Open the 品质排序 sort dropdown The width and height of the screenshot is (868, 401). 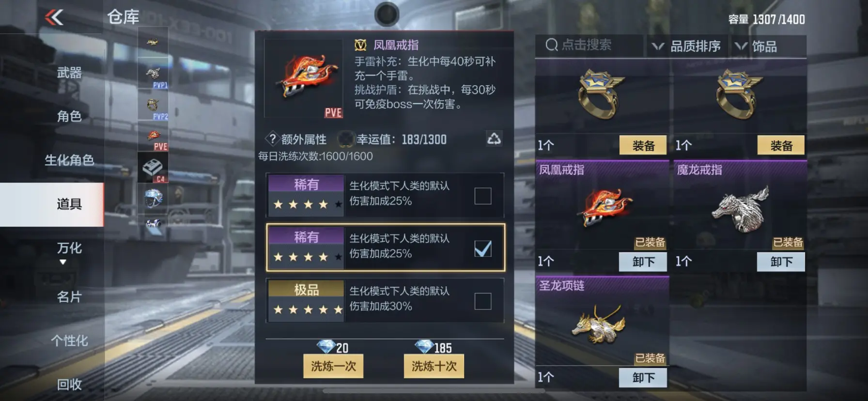(687, 46)
